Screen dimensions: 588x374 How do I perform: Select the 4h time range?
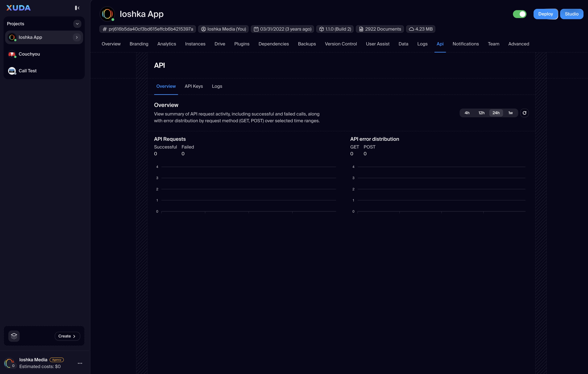[x=467, y=113]
